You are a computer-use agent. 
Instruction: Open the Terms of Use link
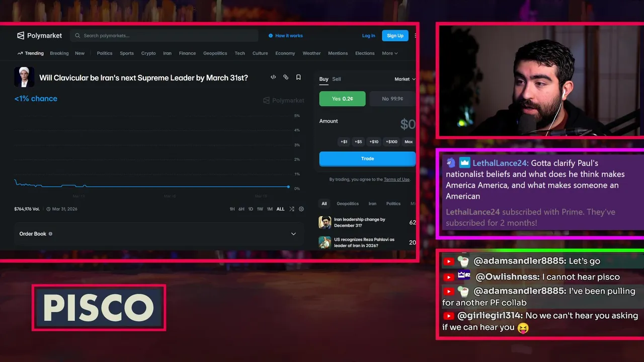tap(396, 179)
